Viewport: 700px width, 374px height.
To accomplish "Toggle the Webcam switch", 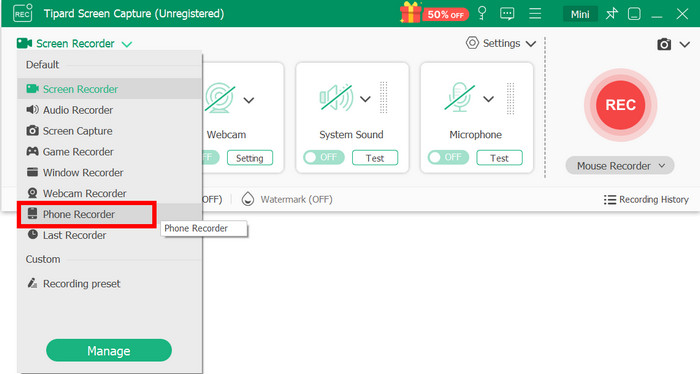I will [210, 157].
